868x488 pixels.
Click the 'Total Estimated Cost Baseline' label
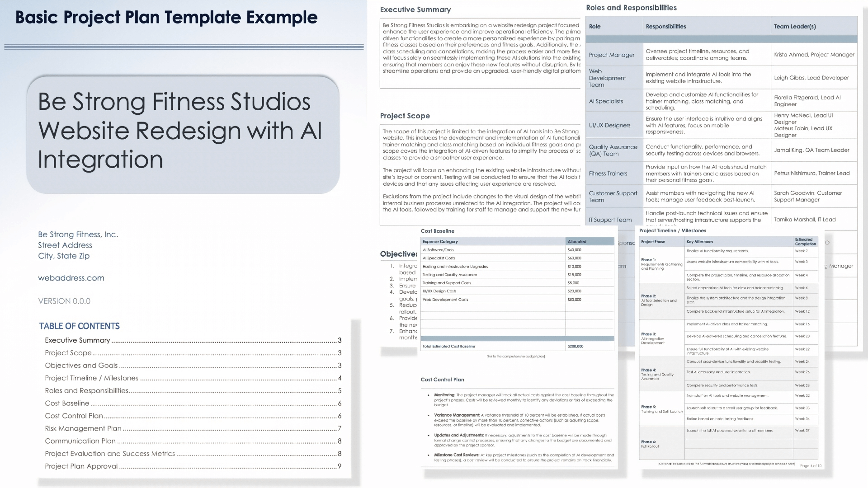tap(448, 347)
